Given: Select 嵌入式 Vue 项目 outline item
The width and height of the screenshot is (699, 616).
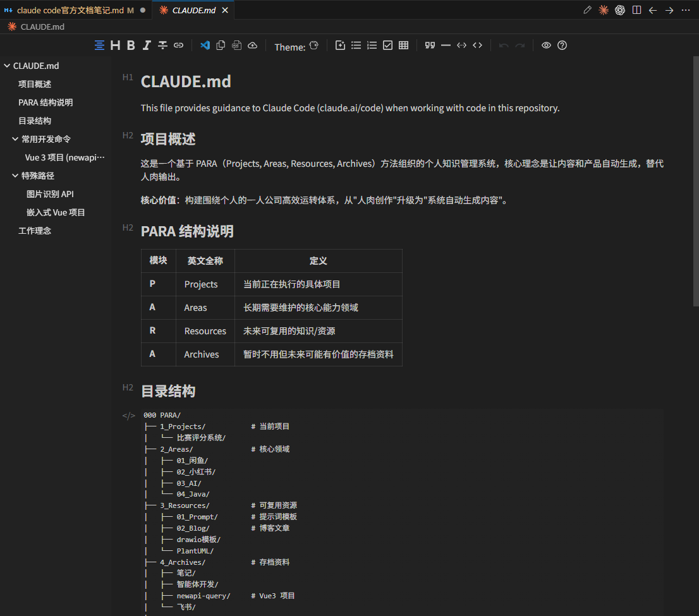Looking at the screenshot, I should point(56,212).
